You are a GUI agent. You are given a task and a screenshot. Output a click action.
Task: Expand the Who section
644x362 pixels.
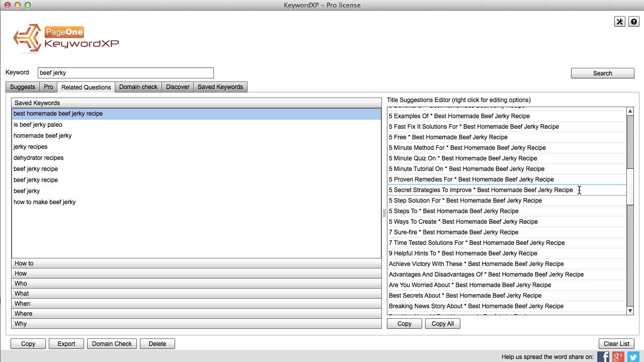196,284
